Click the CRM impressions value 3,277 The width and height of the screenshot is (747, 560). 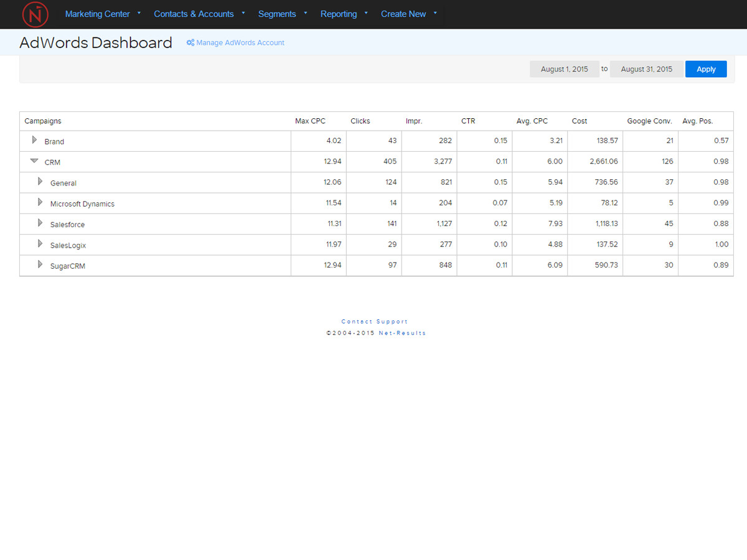441,161
